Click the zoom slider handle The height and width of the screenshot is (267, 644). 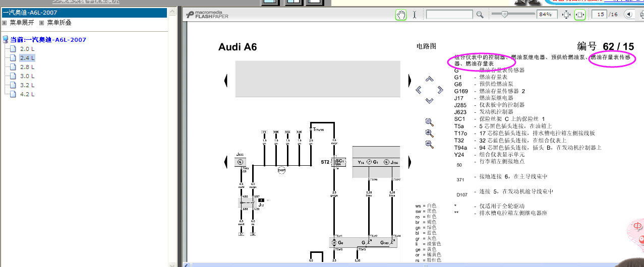(504, 14)
